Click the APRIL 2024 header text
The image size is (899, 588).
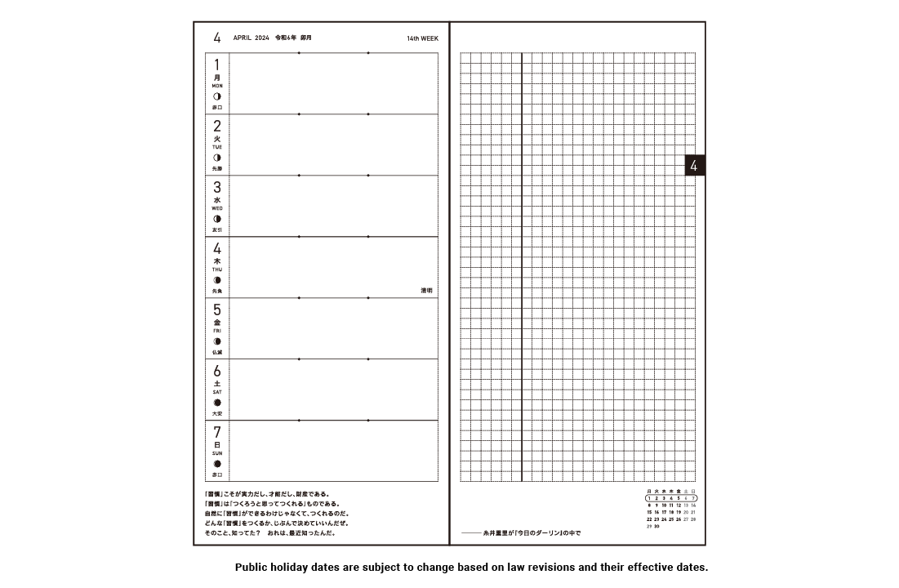[251, 38]
